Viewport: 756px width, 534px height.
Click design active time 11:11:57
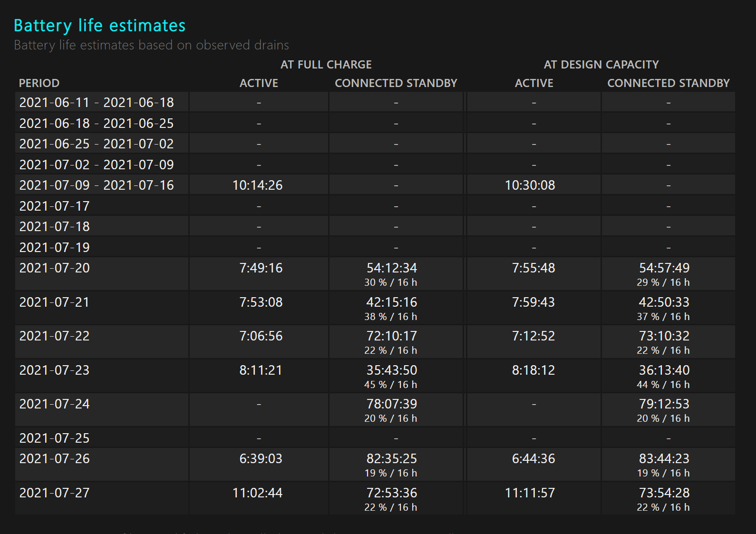coord(530,493)
